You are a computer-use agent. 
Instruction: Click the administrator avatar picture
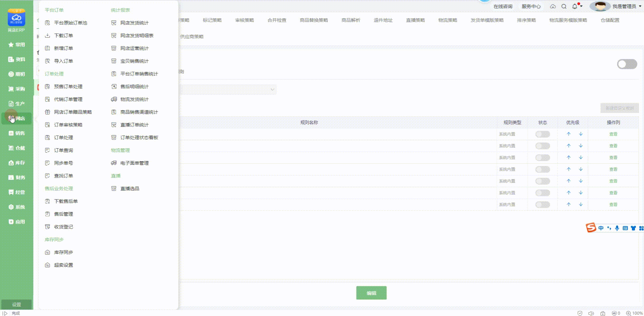coord(600,6)
